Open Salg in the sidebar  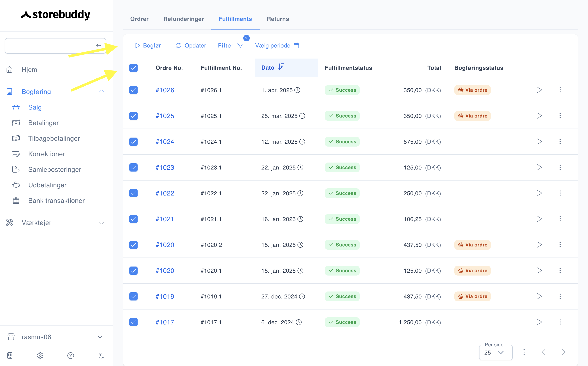point(35,107)
